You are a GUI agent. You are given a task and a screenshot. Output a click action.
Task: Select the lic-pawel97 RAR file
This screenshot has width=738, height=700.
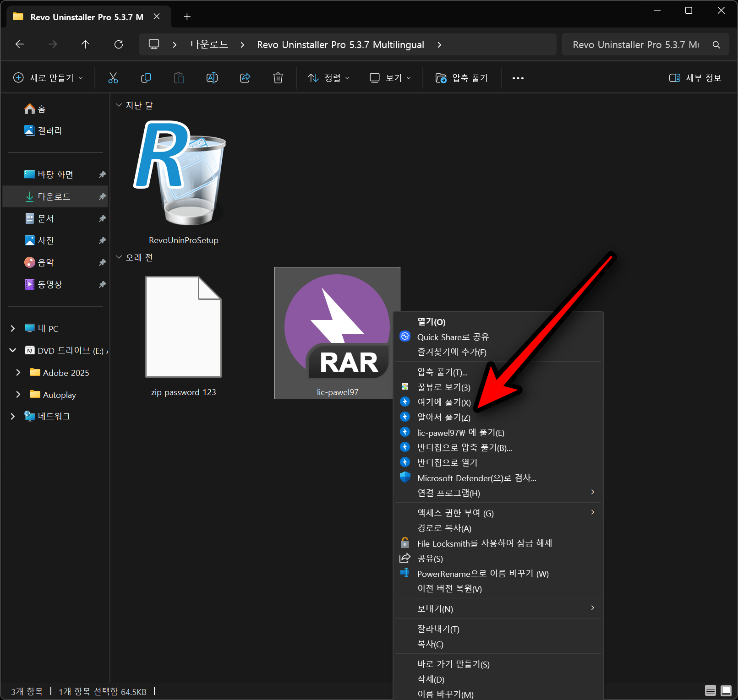tap(337, 333)
